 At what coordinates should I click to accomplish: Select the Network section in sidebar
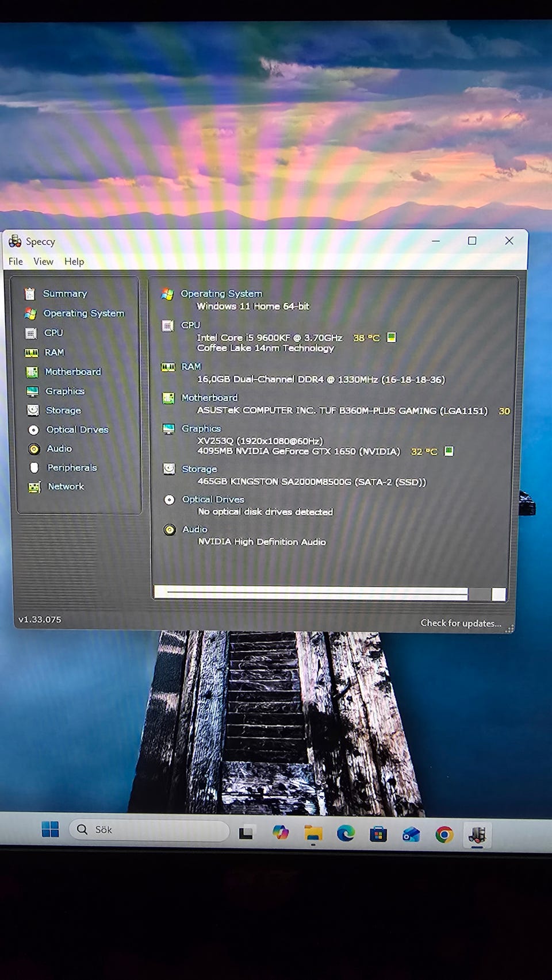click(x=66, y=487)
